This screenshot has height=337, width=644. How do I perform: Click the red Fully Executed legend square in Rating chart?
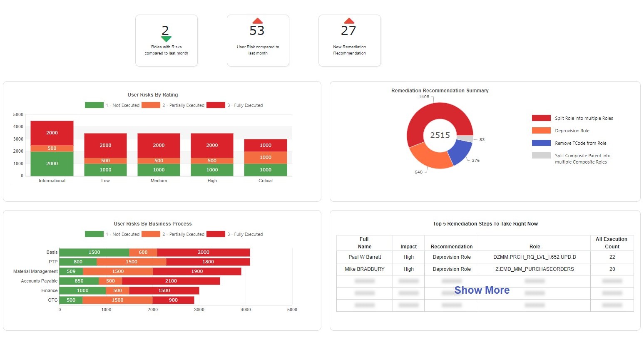click(216, 105)
